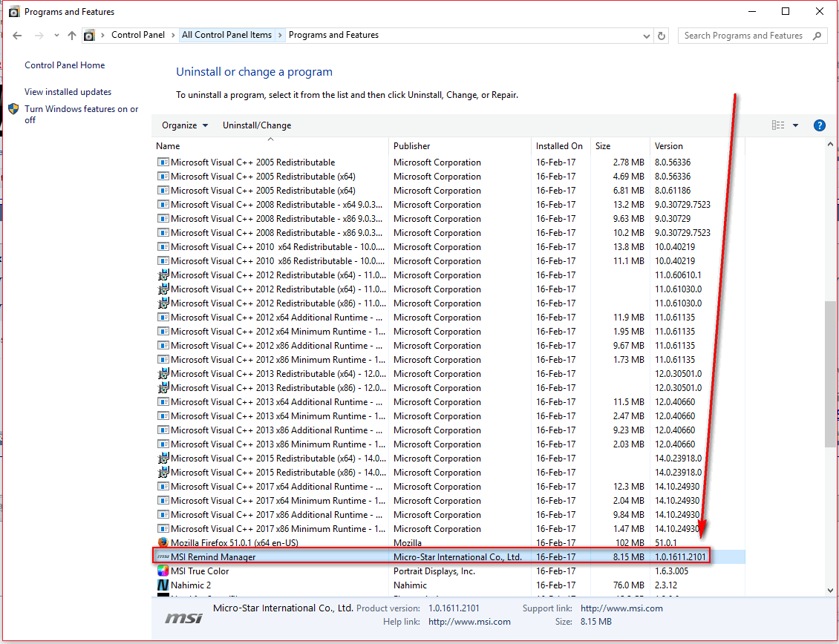
Task: Click icon of Visual C++ 2015 Redistributable (x64)
Action: 163,459
